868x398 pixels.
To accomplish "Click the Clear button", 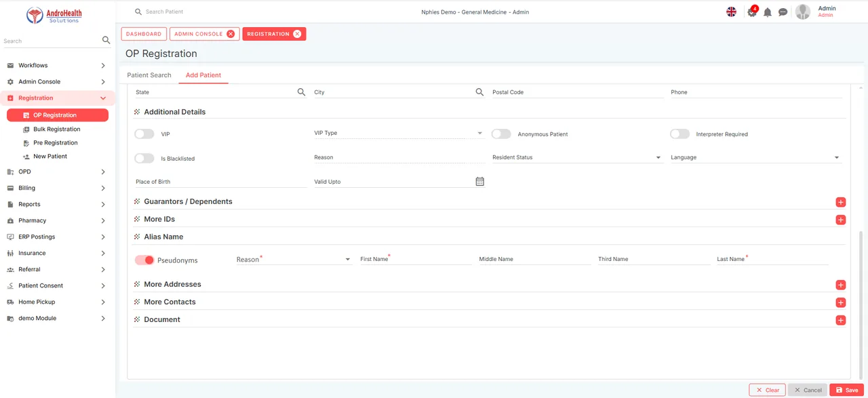I will coord(768,390).
